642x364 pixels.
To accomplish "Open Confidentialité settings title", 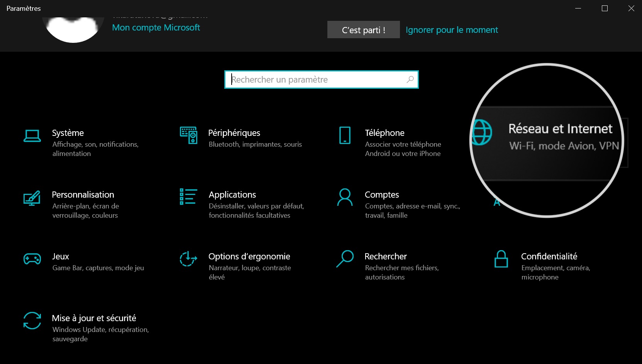I will coord(549,256).
